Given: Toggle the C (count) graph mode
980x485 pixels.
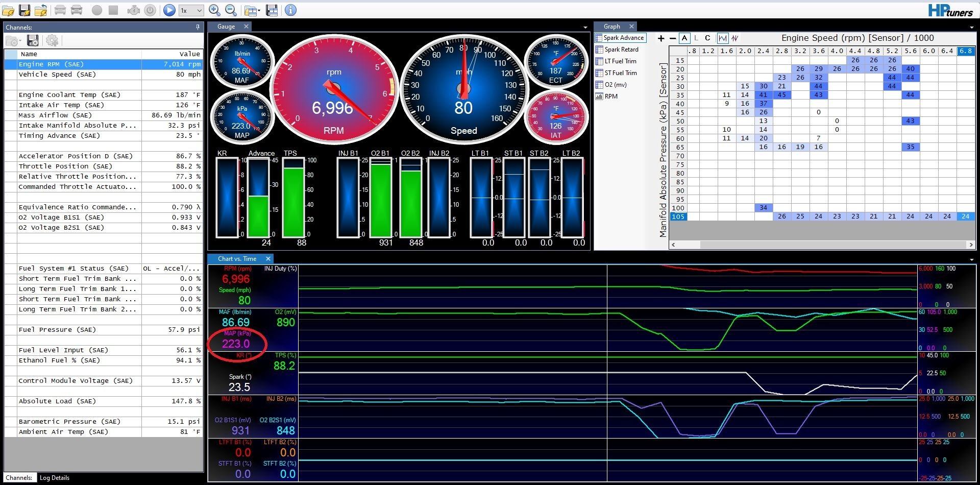Looking at the screenshot, I should click(707, 38).
